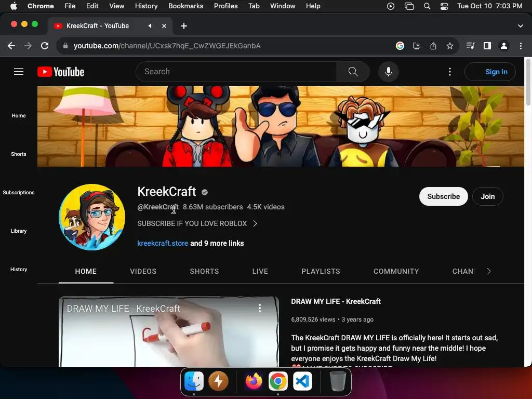Bookmark this page with the star icon
Screen dimensions: 532x399
click(450, 46)
